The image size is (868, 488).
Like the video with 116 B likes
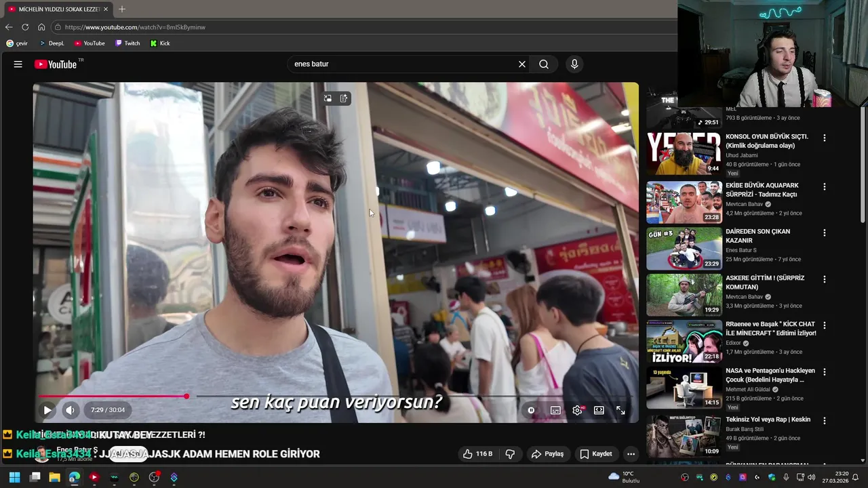(477, 454)
